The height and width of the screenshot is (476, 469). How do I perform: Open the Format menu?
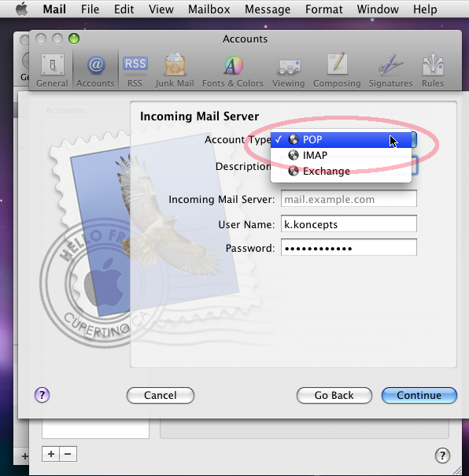(x=324, y=9)
